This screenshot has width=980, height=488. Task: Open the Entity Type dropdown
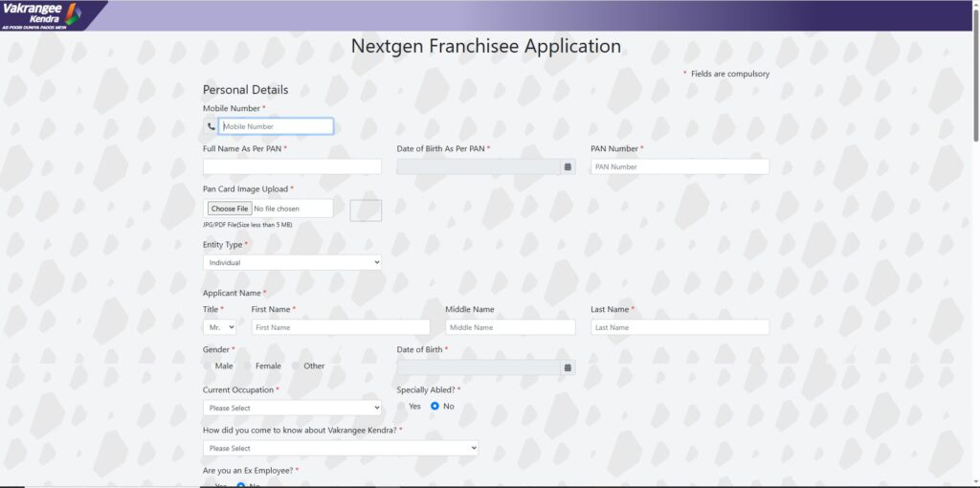(x=292, y=262)
